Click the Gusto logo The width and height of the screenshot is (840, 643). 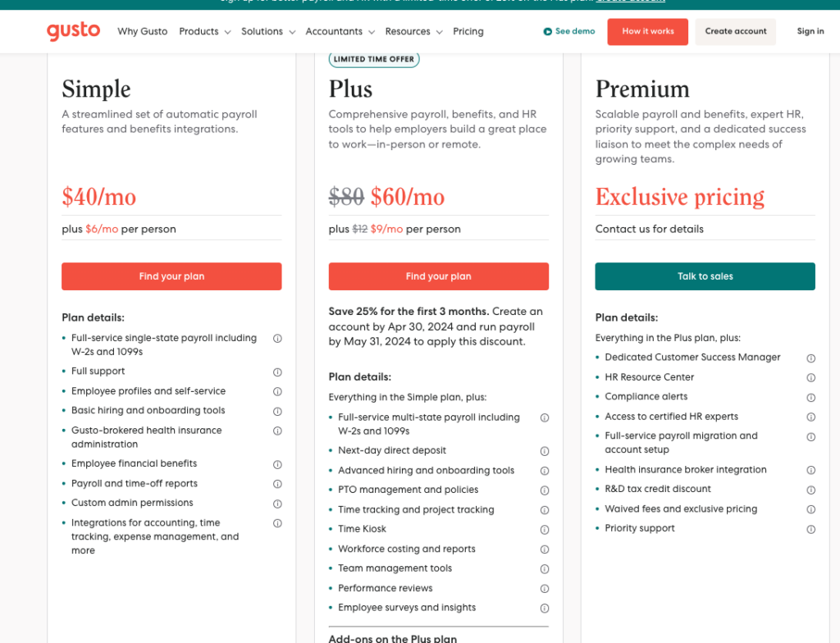(x=73, y=31)
